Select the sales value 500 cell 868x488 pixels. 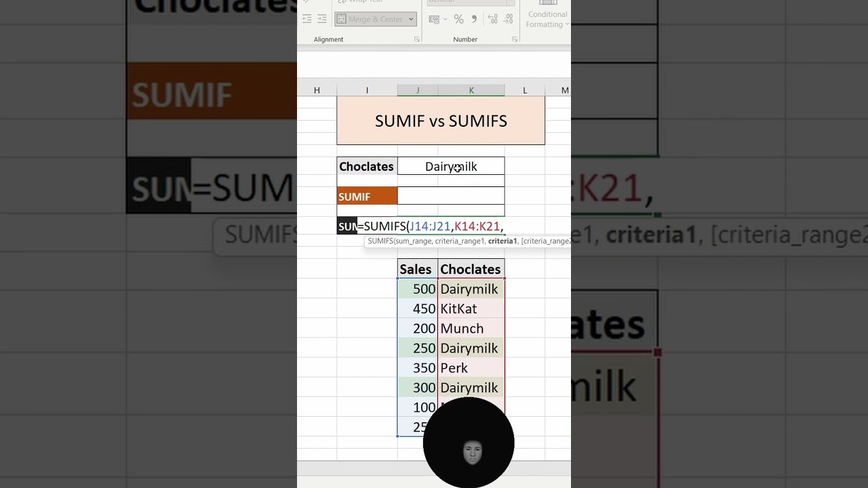click(418, 289)
